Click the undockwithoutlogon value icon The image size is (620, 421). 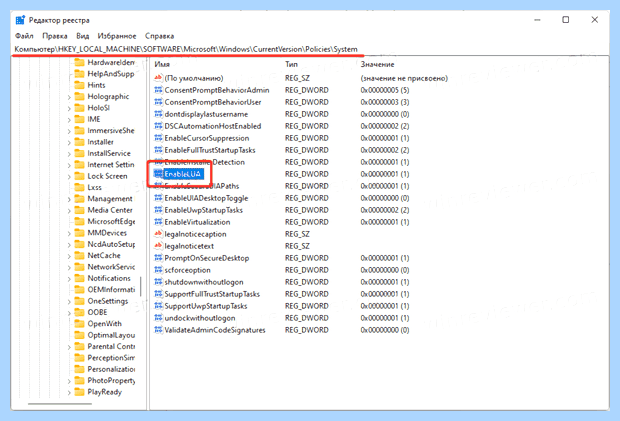(x=158, y=318)
